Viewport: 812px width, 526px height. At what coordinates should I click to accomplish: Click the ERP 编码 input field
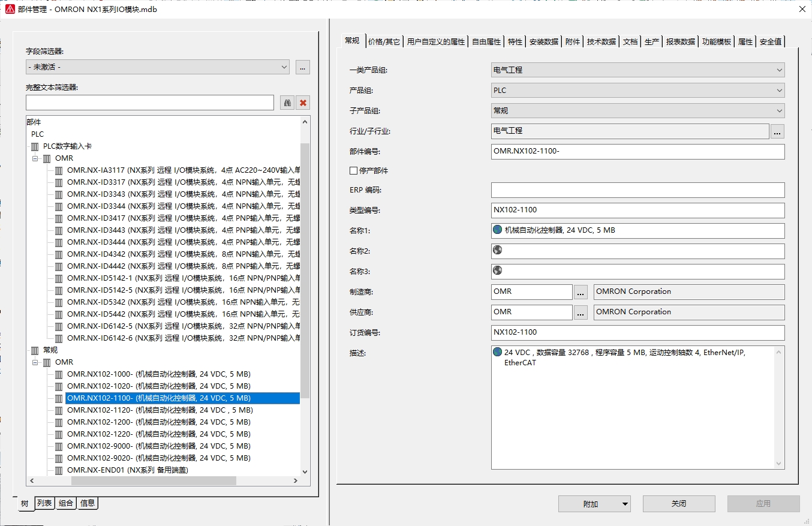pyautogui.click(x=637, y=190)
